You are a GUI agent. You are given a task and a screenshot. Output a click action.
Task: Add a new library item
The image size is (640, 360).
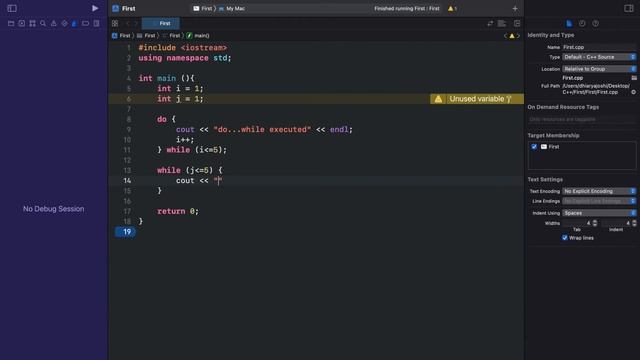tap(515, 9)
